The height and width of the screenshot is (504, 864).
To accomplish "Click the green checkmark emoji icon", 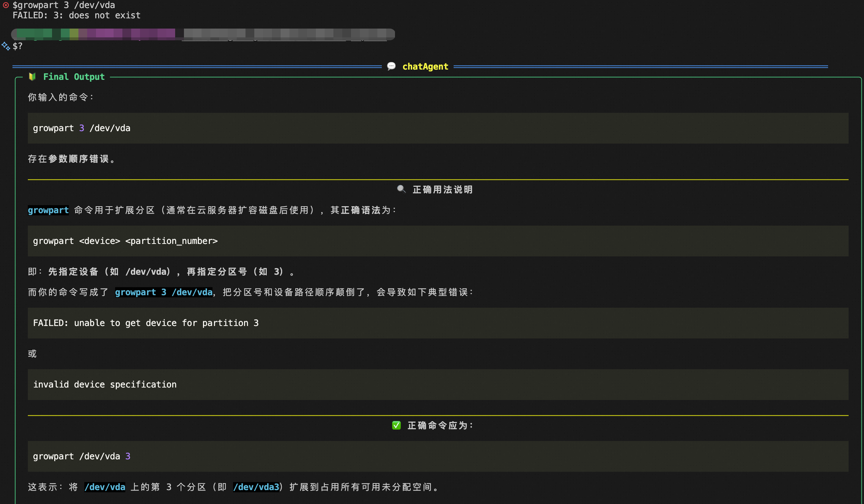I will click(x=396, y=425).
